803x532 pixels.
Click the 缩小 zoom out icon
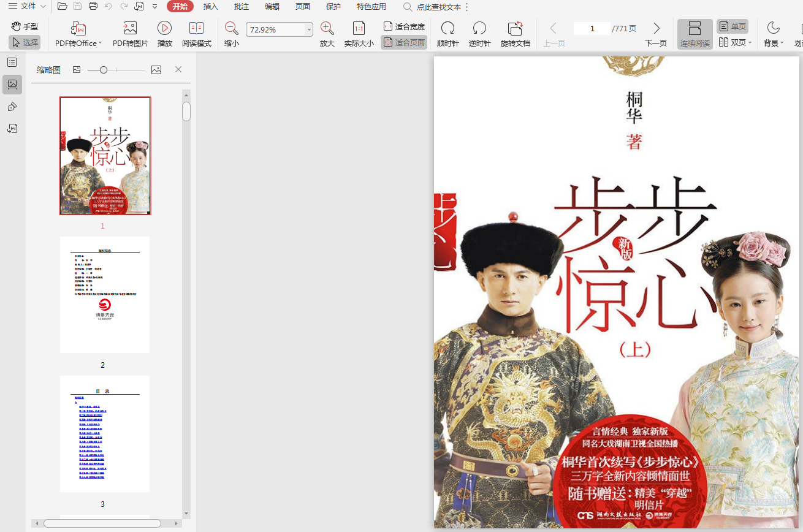[x=232, y=28]
